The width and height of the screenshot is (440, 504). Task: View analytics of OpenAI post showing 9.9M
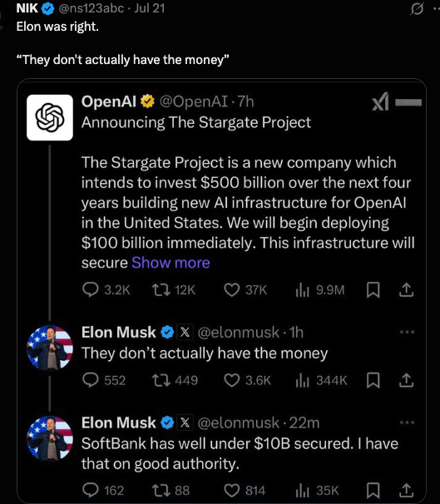[302, 289]
